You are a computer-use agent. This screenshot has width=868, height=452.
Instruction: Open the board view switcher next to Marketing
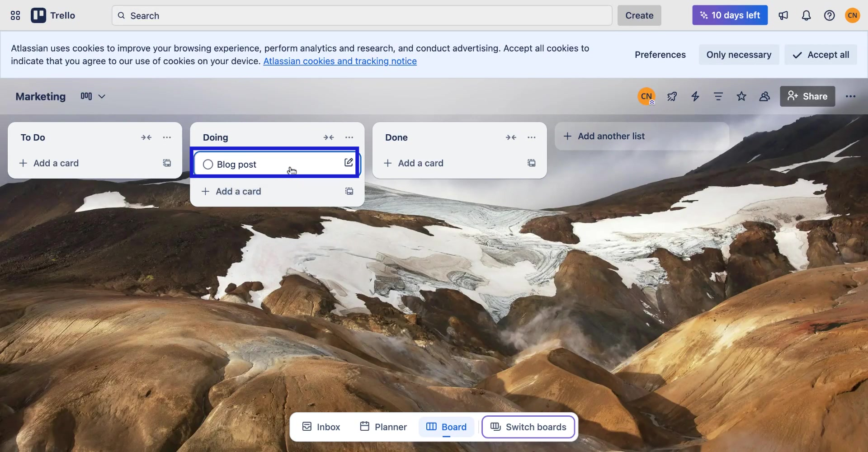[x=92, y=96]
